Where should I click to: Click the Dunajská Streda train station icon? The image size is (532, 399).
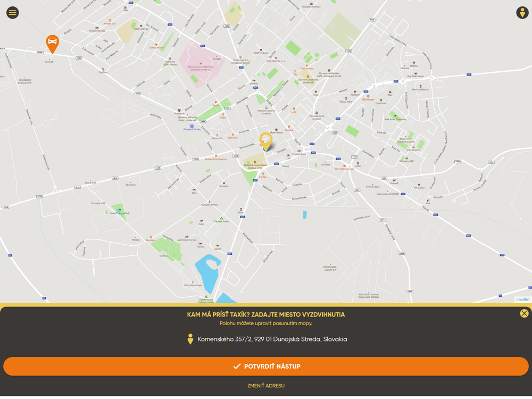(x=192, y=126)
